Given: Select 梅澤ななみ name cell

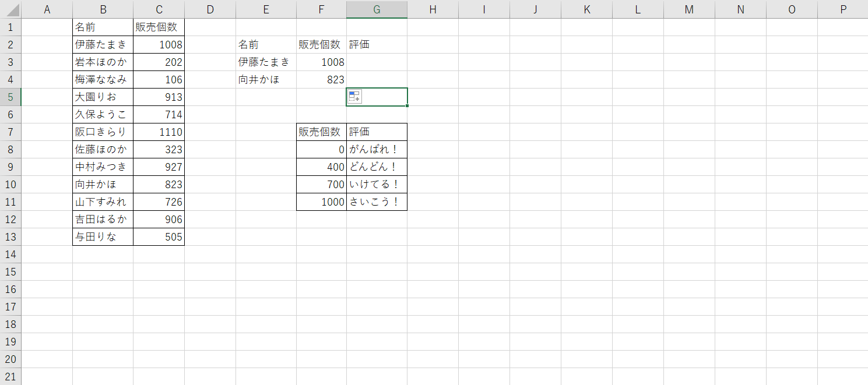Looking at the screenshot, I should (x=103, y=80).
